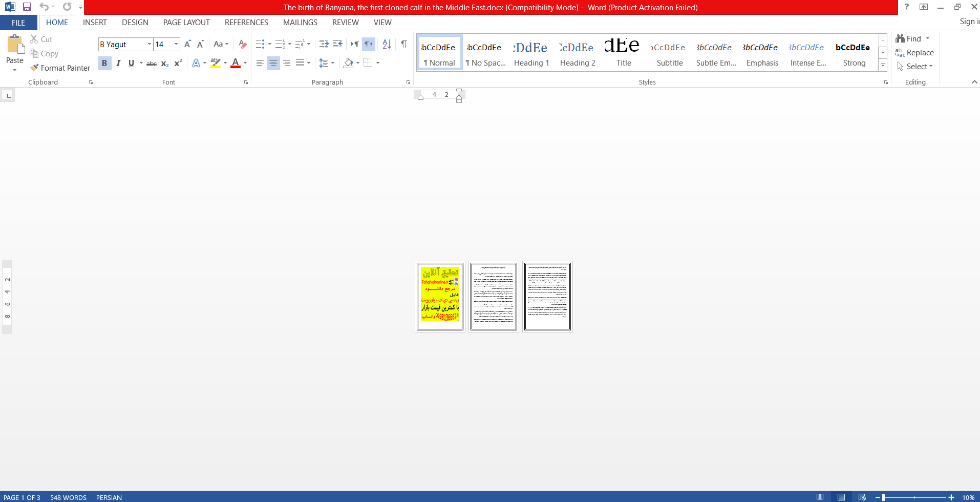Sort text with the A-Z sort icon
Image resolution: width=980 pixels, height=502 pixels.
(x=387, y=44)
